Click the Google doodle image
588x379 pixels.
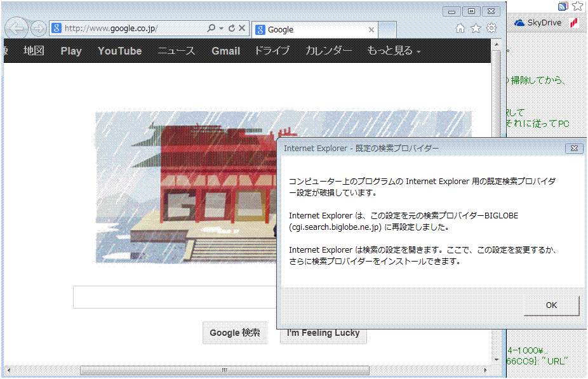pos(186,187)
